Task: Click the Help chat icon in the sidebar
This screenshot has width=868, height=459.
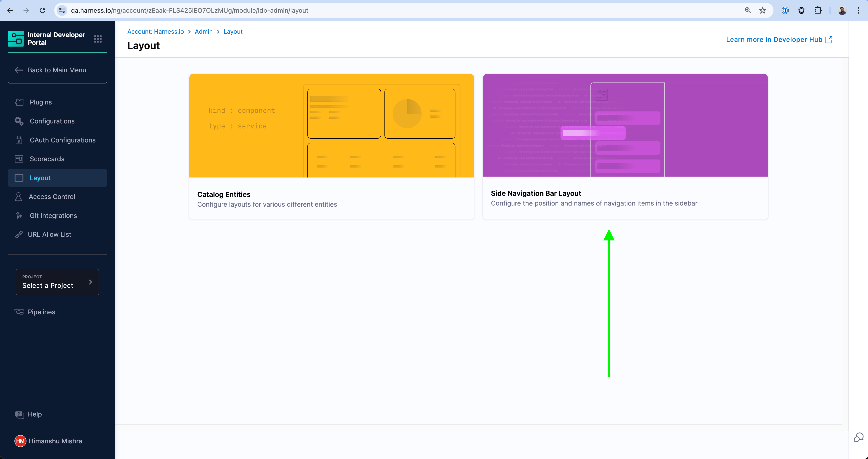Action: (19, 414)
